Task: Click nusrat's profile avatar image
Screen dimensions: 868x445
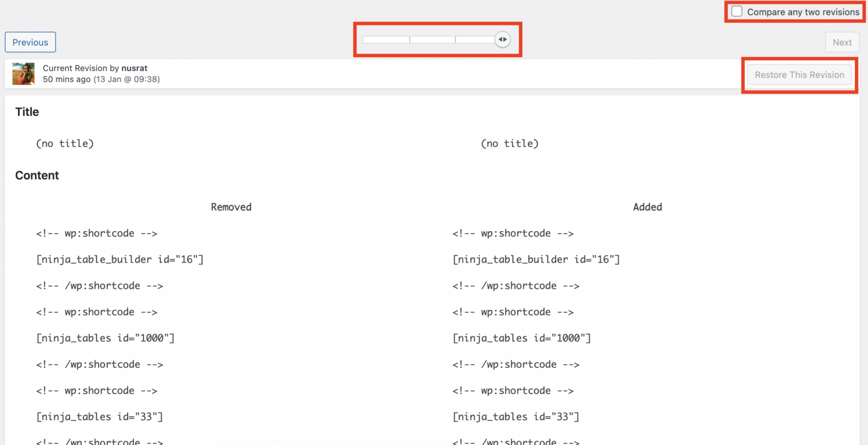Action: (x=23, y=73)
